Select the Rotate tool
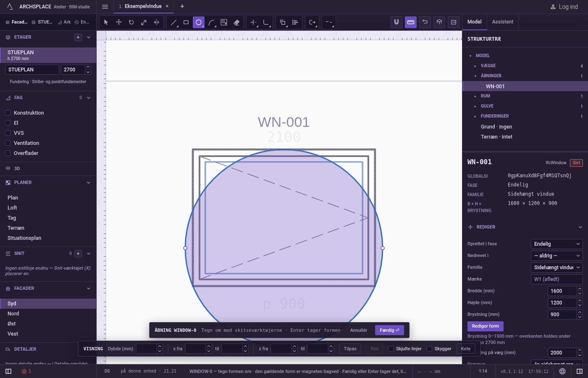588x378 pixels. coord(131,22)
